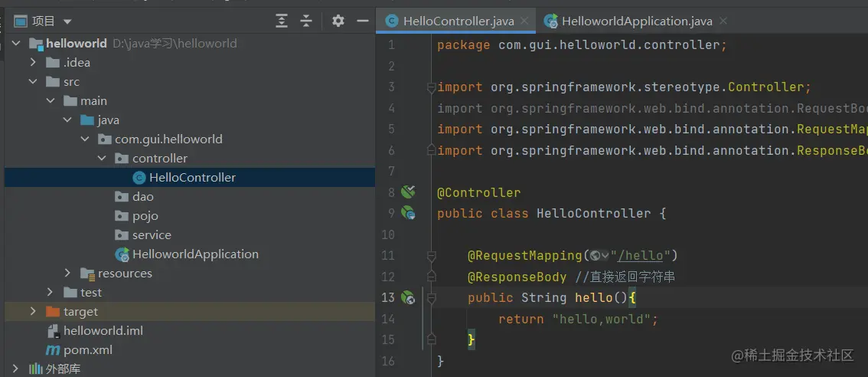Click fold marker at line 11
Image resolution: width=868 pixels, height=377 pixels.
point(431,256)
